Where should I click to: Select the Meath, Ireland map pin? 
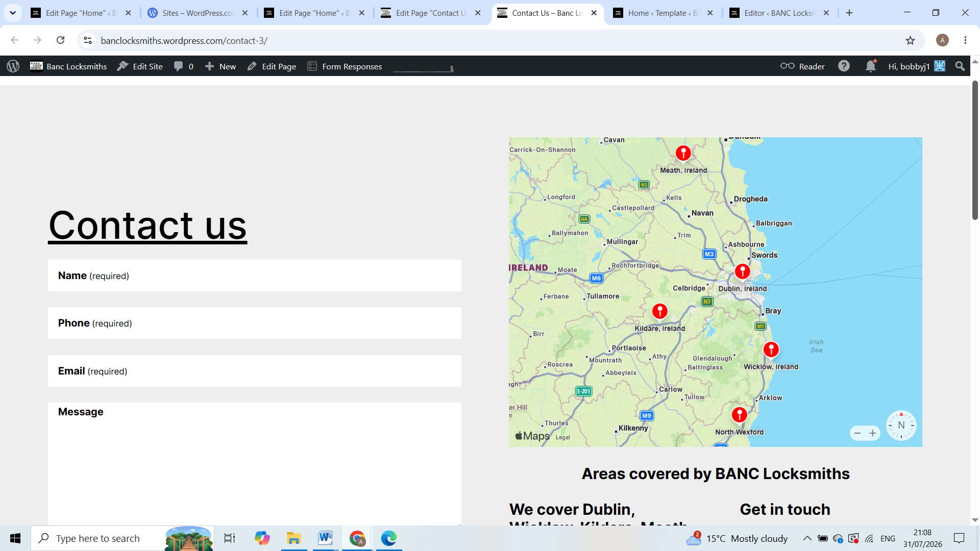click(683, 153)
